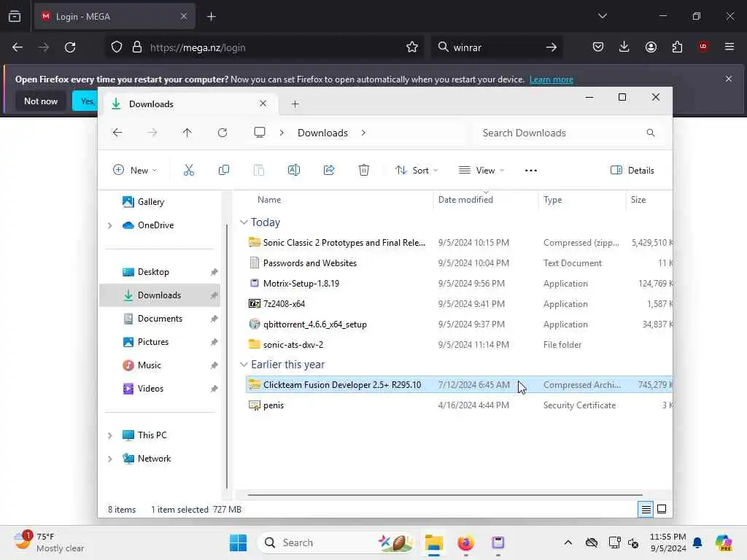
Task: Click chevron after Downloads in address bar
Action: pos(363,133)
